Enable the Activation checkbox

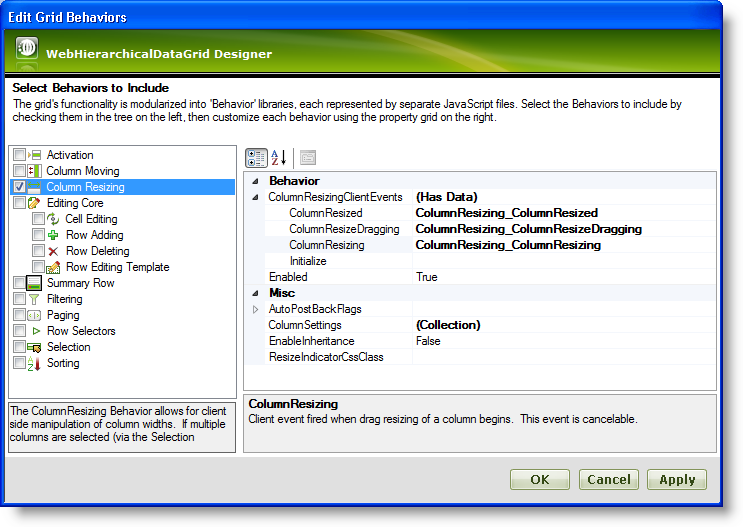click(x=19, y=155)
